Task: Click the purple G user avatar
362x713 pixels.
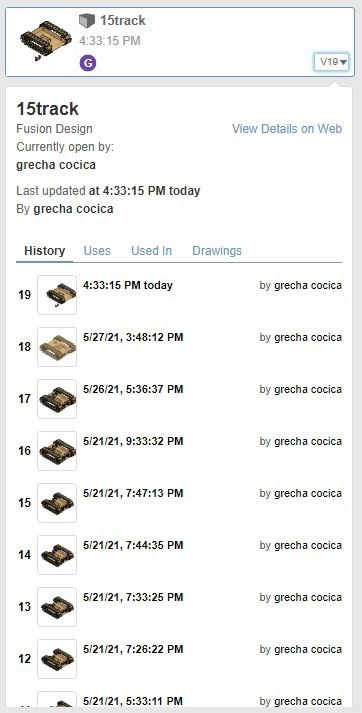Action: click(88, 63)
